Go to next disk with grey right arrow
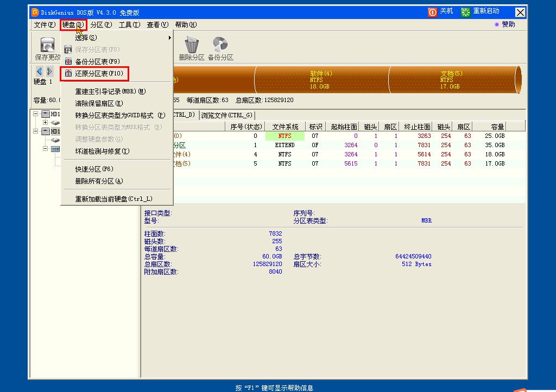Screen dimensions: 556x392 (49, 71)
